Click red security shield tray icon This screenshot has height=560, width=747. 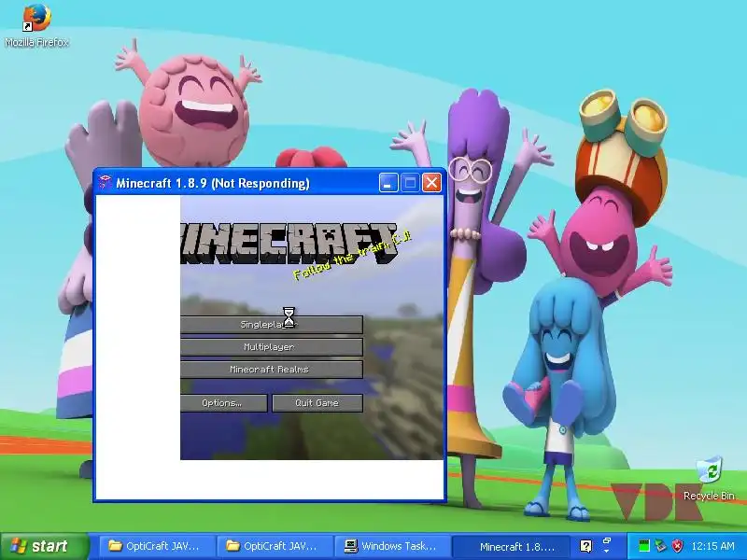tap(677, 546)
